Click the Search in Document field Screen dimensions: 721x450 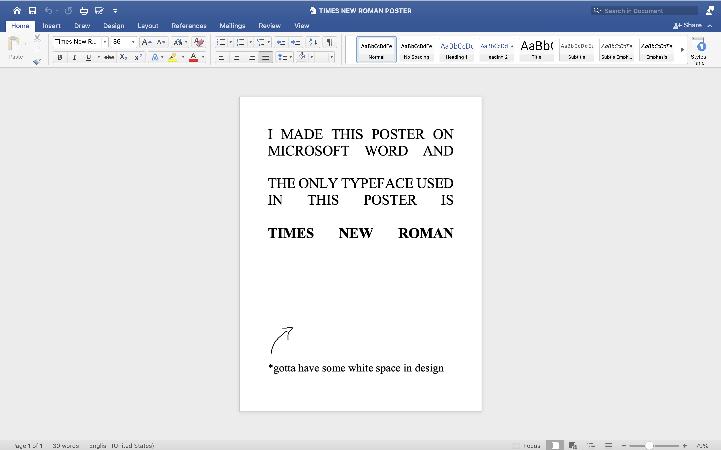pyautogui.click(x=644, y=10)
